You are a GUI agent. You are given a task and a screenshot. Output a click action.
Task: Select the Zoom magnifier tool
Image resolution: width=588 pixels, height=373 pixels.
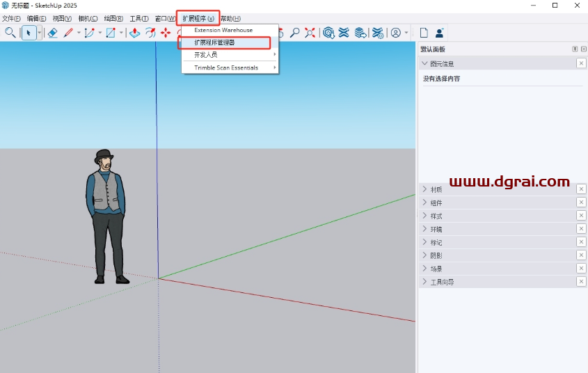click(295, 33)
